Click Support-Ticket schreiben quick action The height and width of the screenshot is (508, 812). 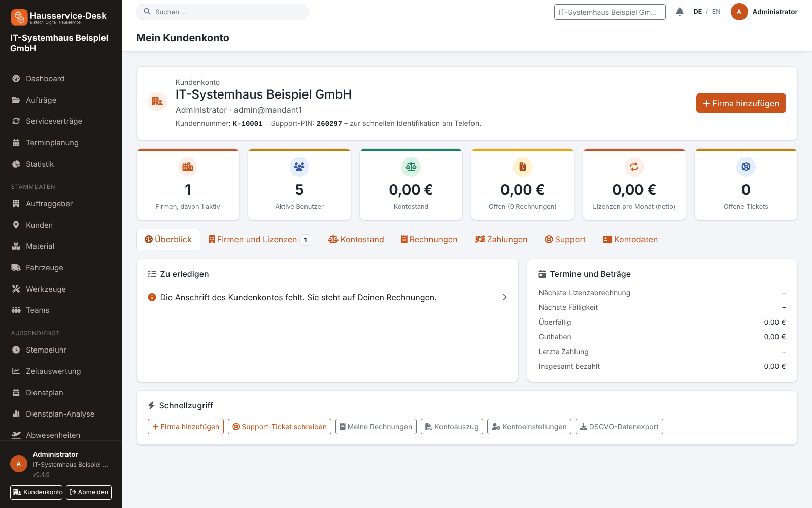pos(280,427)
